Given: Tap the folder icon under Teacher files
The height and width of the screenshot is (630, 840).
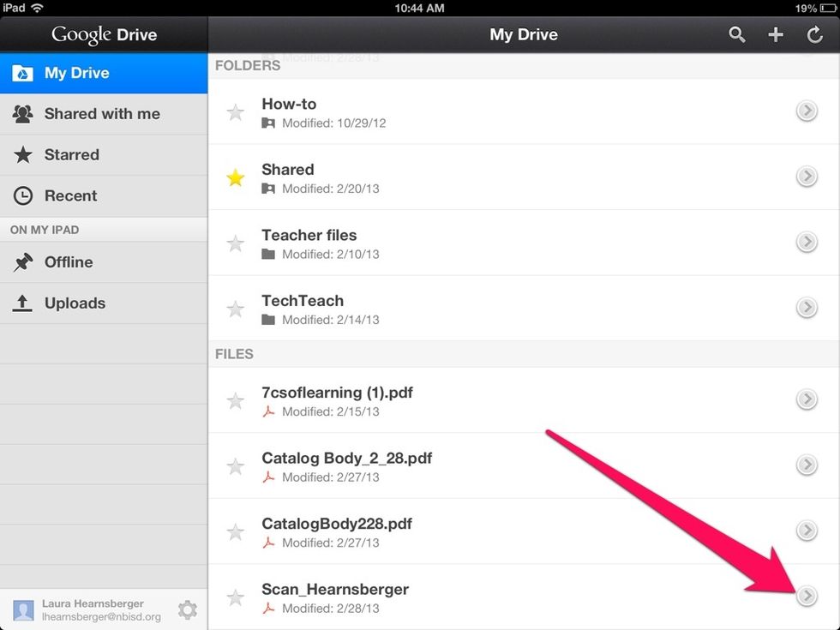Looking at the screenshot, I should (268, 255).
